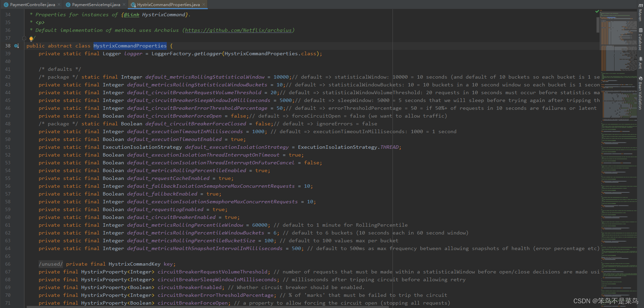Click line number 66 in the gutter
Screen dimensions: 644x308
click(8, 264)
